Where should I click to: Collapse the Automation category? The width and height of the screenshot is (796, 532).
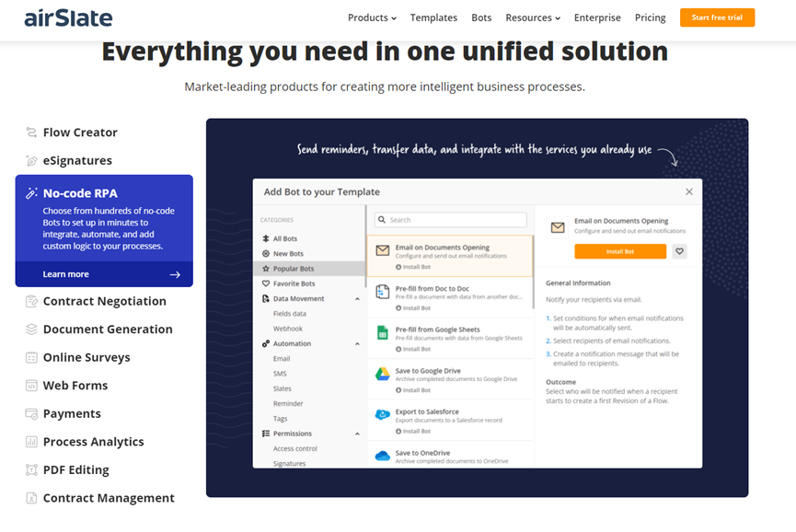357,344
